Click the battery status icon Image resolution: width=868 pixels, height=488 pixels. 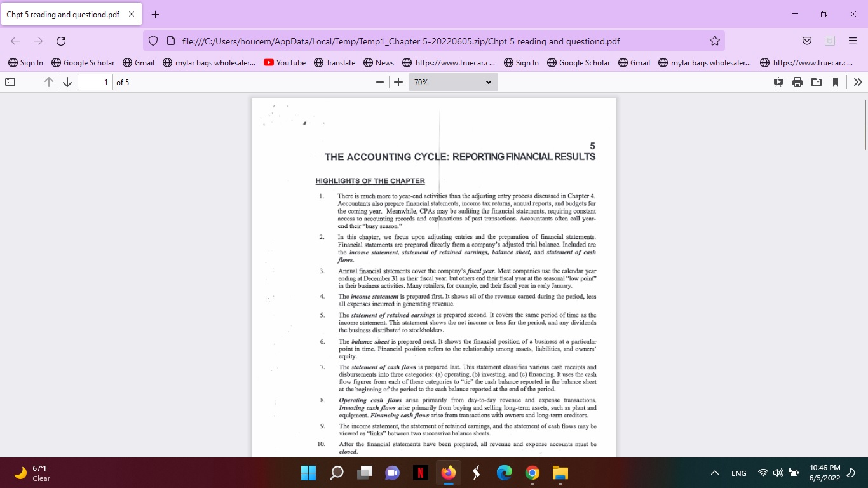click(x=794, y=473)
